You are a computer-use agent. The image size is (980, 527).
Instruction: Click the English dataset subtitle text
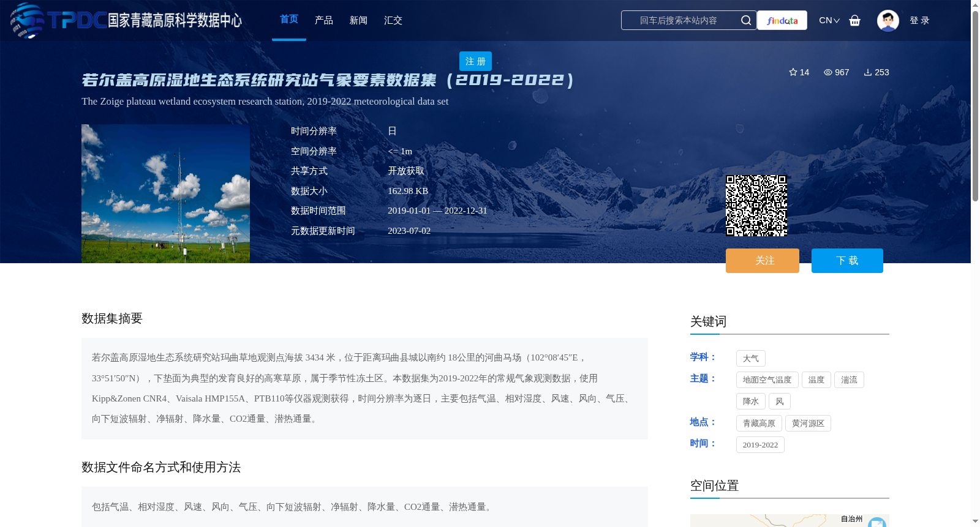click(x=265, y=101)
